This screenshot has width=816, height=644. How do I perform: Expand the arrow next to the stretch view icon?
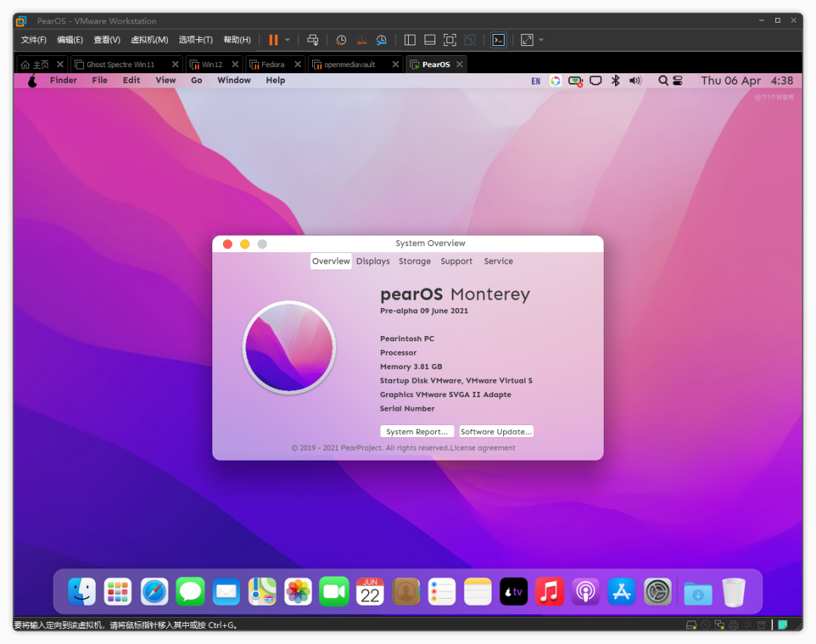click(541, 40)
